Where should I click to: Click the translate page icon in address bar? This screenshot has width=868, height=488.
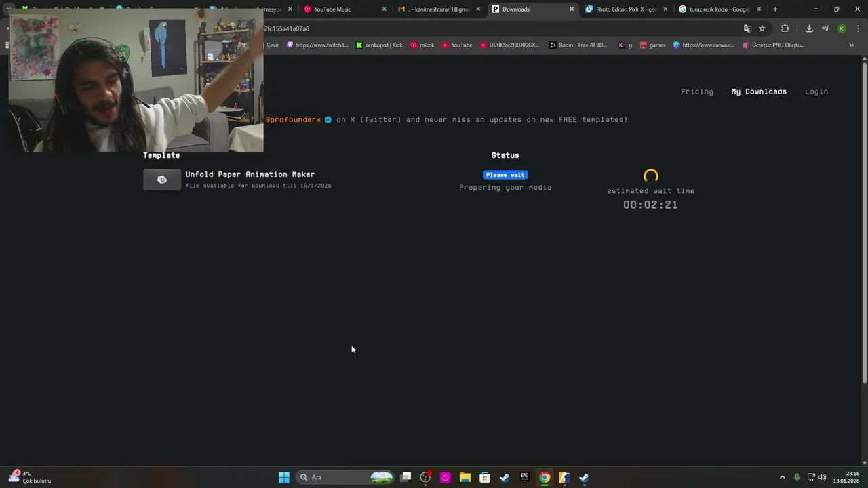[x=747, y=28]
